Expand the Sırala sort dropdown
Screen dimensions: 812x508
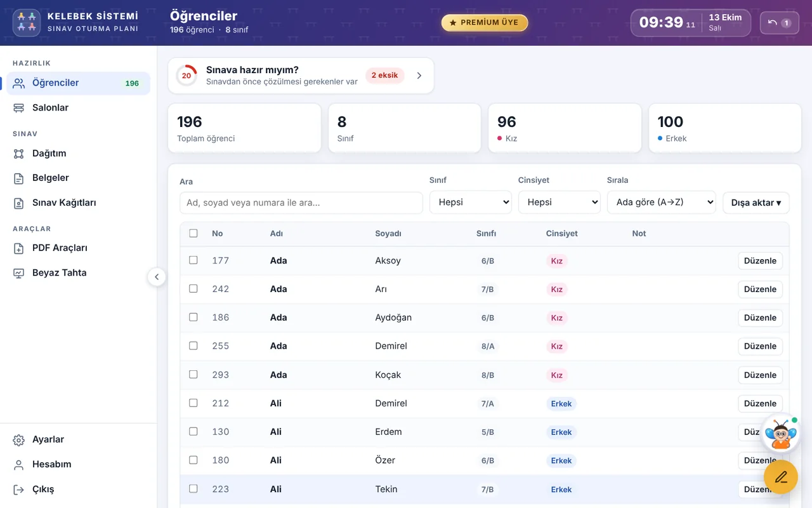coord(662,203)
